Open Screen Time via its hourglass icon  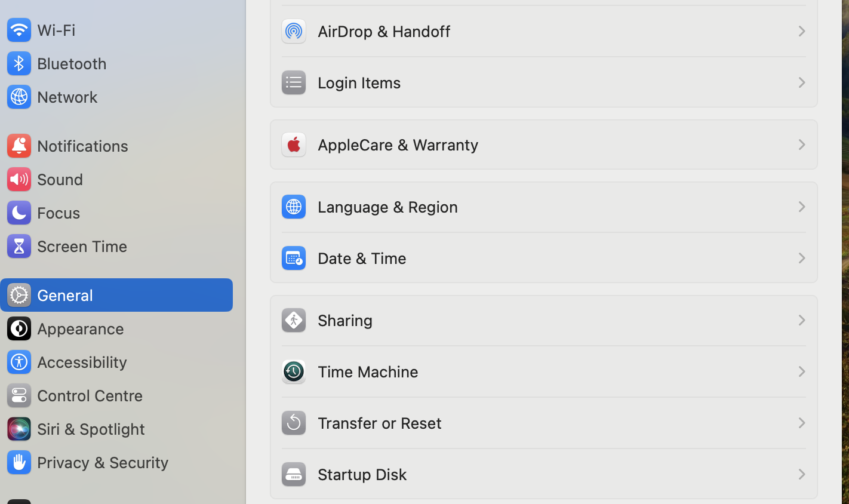[x=19, y=246]
